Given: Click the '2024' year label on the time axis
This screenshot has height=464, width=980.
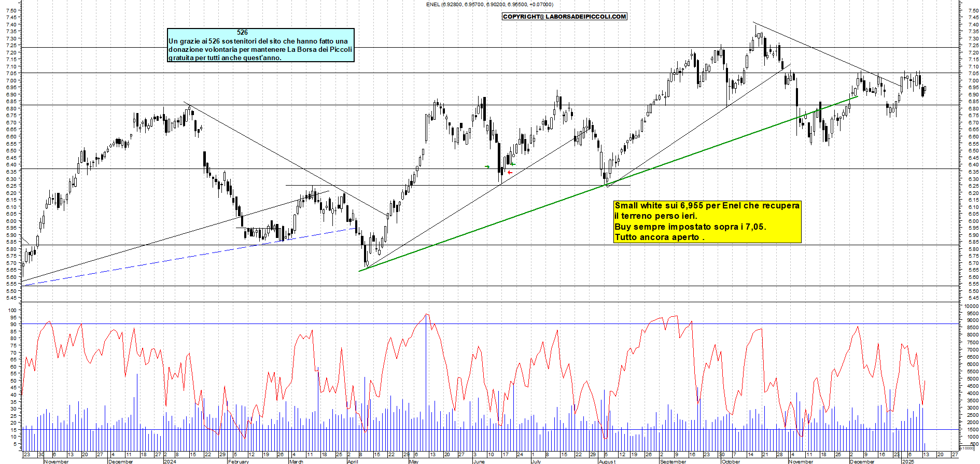Looking at the screenshot, I should (x=170, y=461).
